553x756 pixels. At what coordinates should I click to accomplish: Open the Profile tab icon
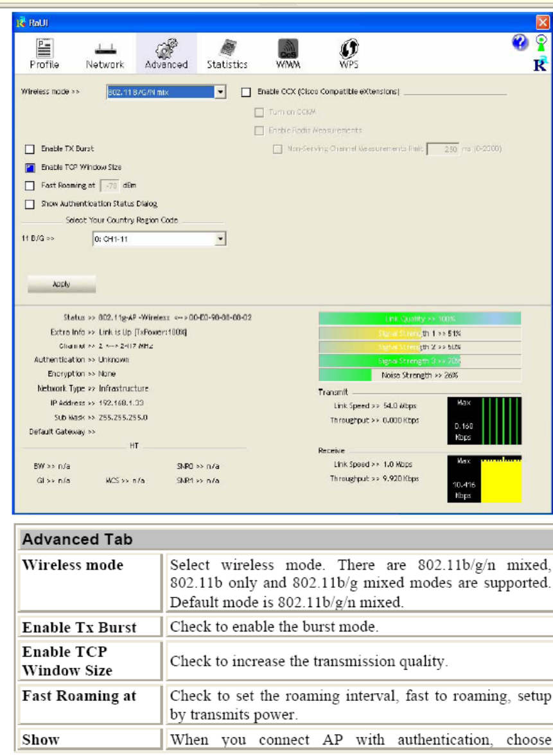click(x=44, y=48)
